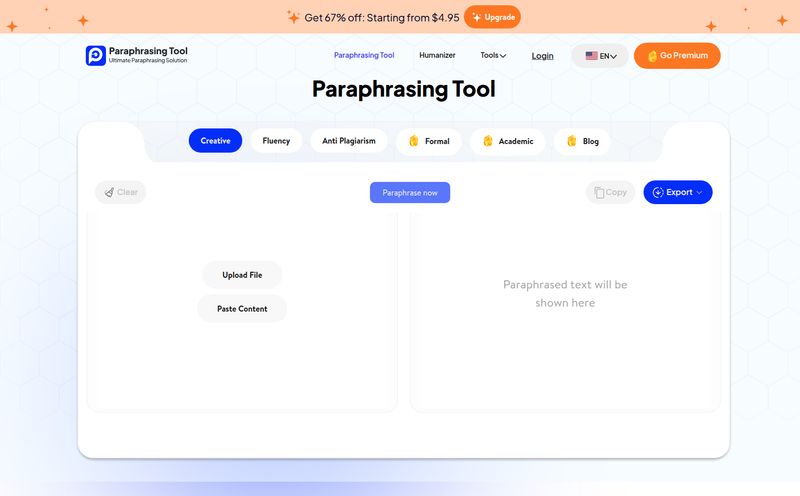Click the Clear button text
This screenshot has height=496, width=800.
(128, 192)
